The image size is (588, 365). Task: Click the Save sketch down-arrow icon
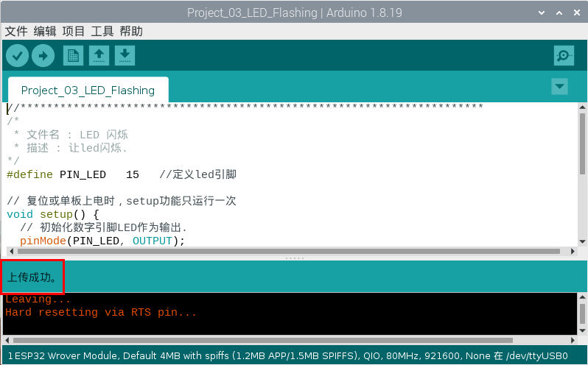[125, 55]
